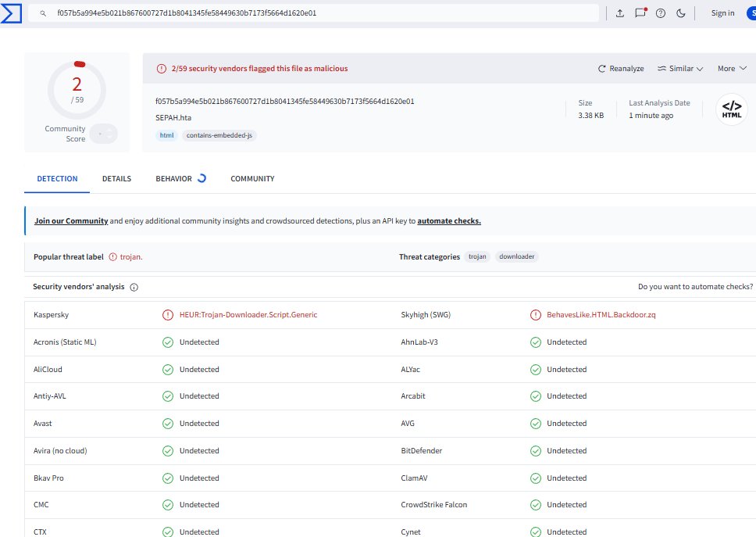756x537 pixels.
Task: Click the HTML file type icon
Action: click(x=732, y=109)
